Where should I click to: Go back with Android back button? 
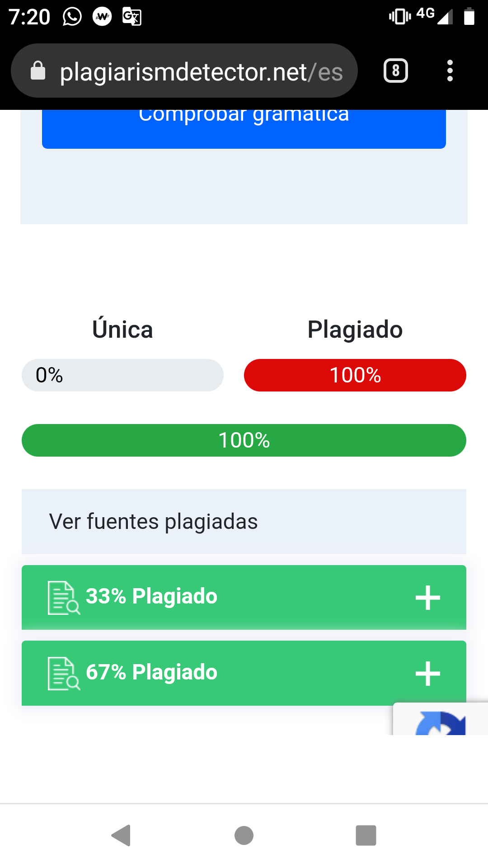point(121,835)
